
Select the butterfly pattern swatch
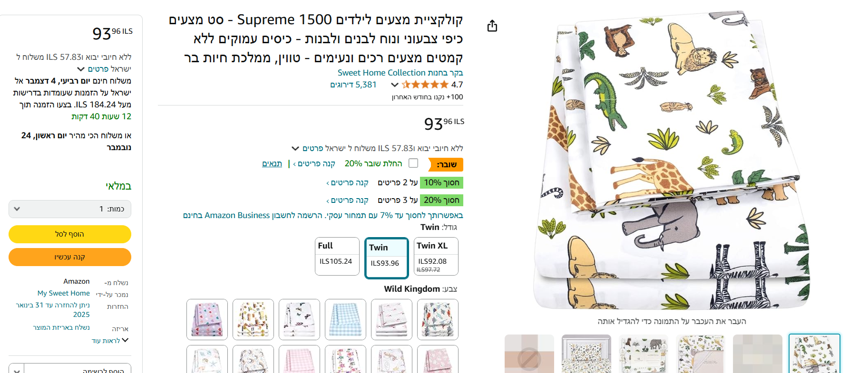pyautogui.click(x=299, y=319)
